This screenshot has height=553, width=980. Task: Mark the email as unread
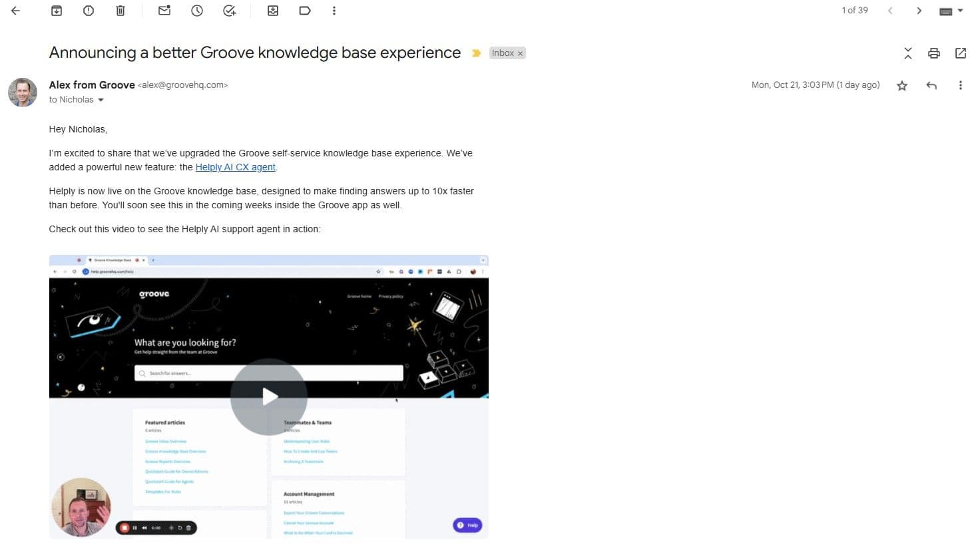[164, 10]
